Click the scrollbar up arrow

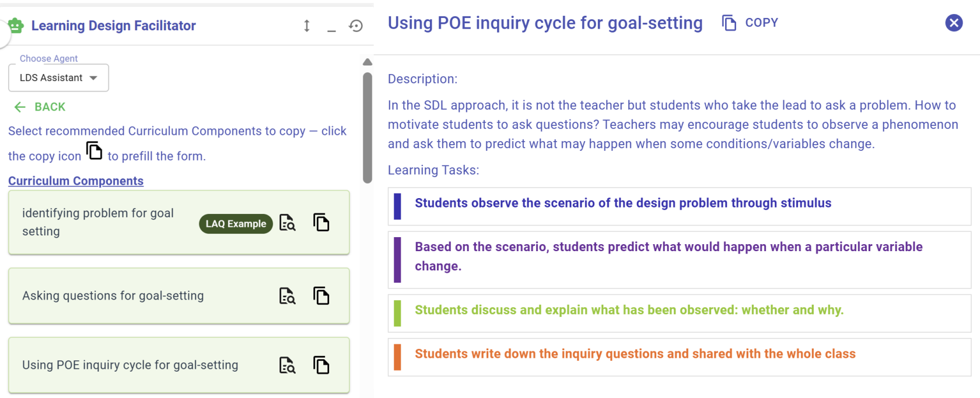[367, 62]
